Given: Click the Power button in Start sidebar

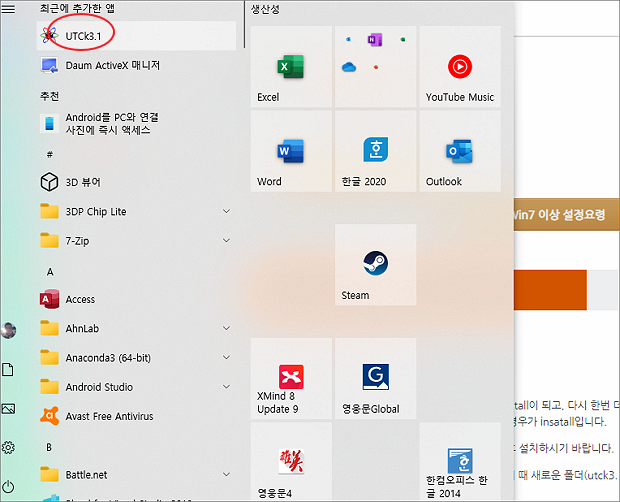Looking at the screenshot, I should (x=8, y=487).
